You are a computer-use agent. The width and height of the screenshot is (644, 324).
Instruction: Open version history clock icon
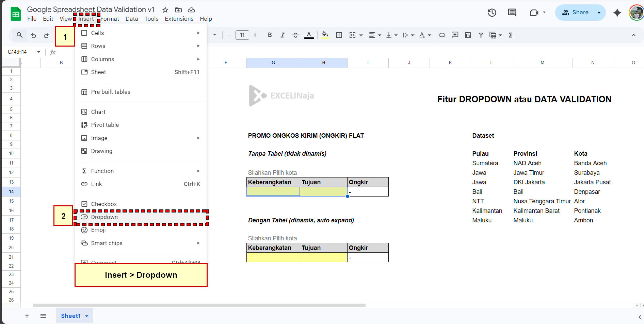pos(492,13)
